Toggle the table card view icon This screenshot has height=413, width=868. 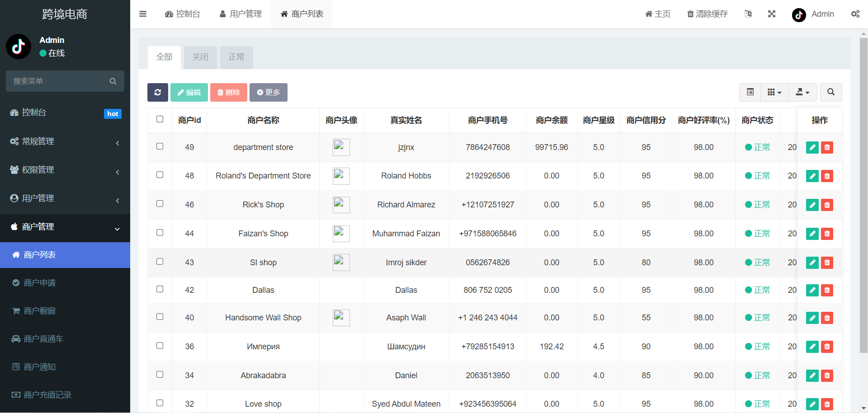pos(750,92)
